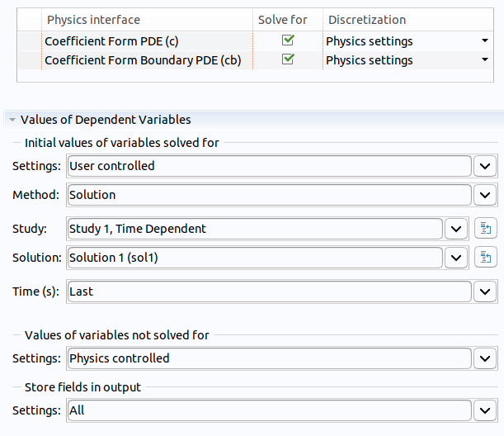Click the Study 1, Time Dependent text field
Screen dimensions: 504x436
click(x=254, y=229)
